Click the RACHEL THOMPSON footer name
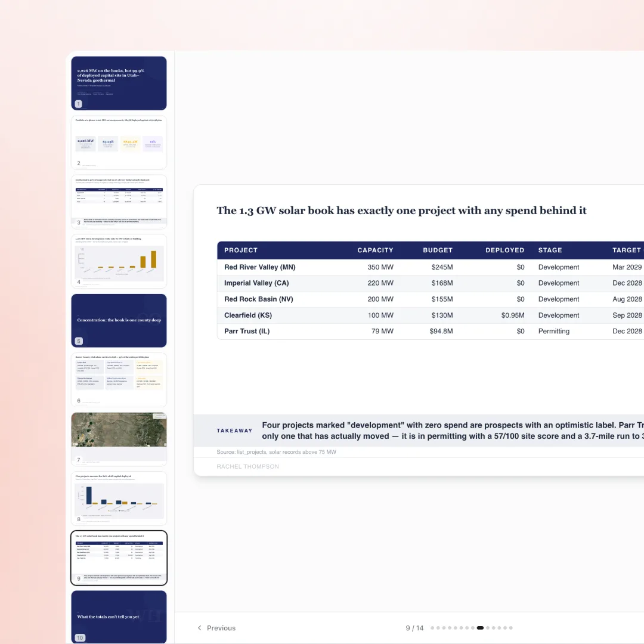The width and height of the screenshot is (644, 644). [x=247, y=466]
